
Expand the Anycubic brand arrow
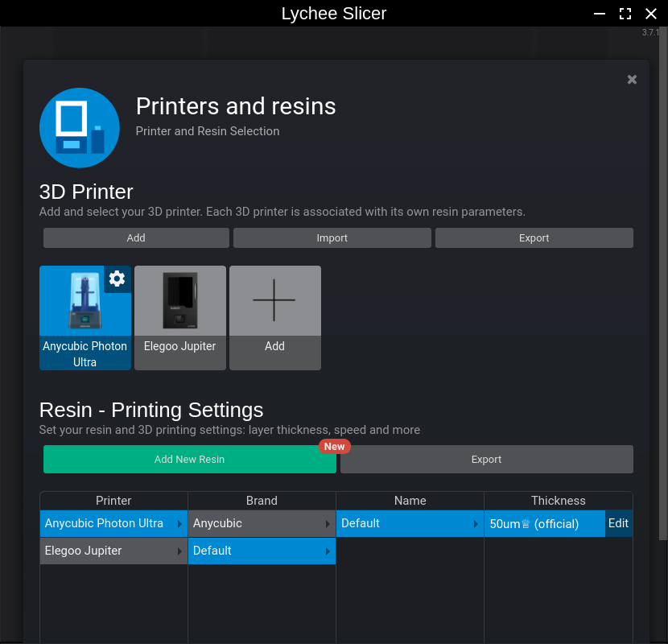[x=328, y=524]
